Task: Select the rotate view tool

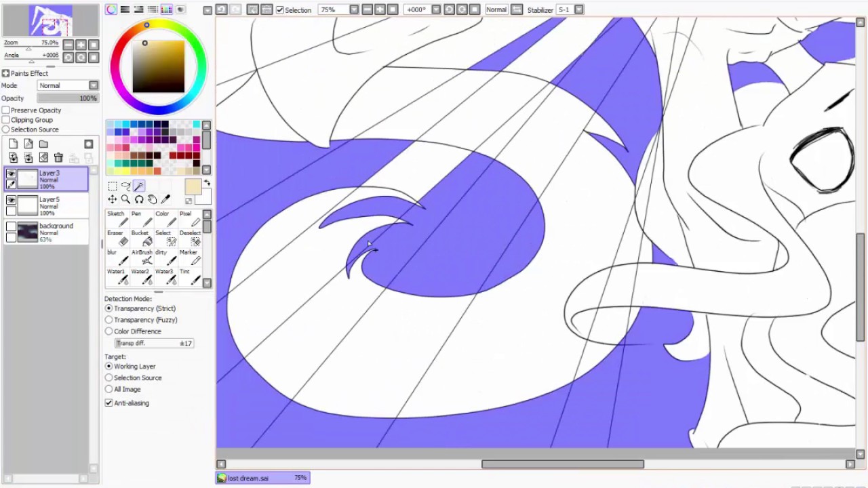Action: (x=138, y=199)
